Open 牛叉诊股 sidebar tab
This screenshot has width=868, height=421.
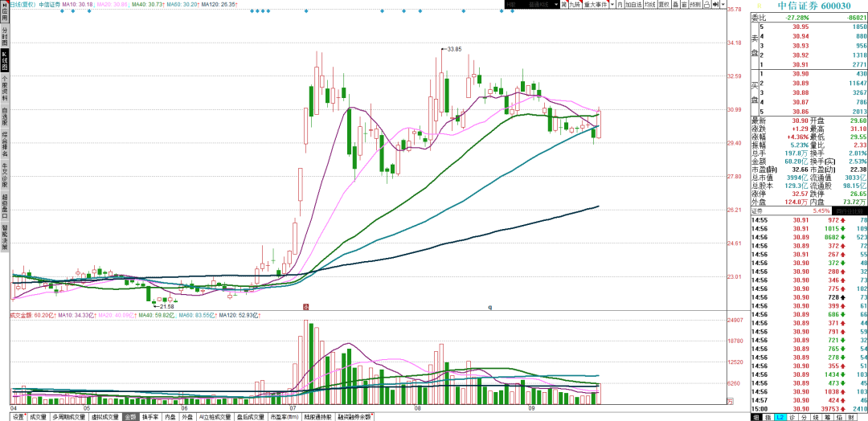coord(5,177)
